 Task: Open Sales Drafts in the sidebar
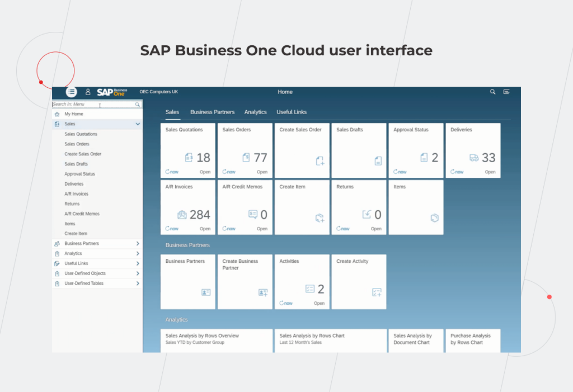(x=76, y=164)
